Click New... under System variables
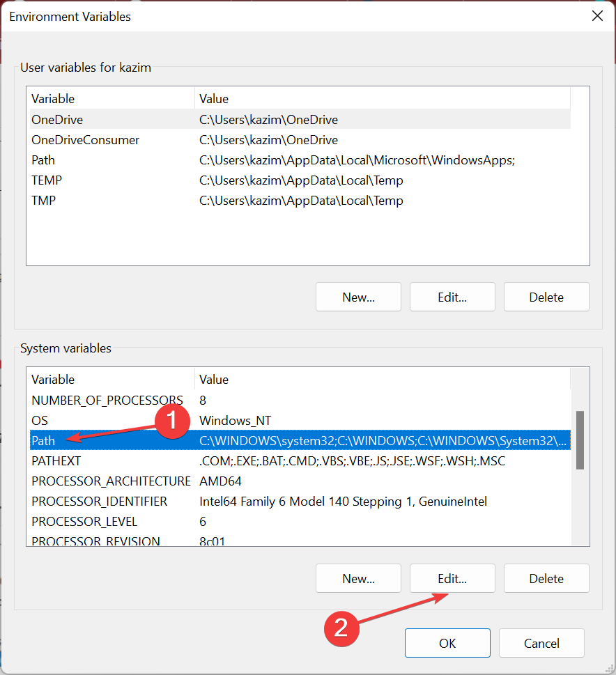The height and width of the screenshot is (675, 616). (358, 579)
